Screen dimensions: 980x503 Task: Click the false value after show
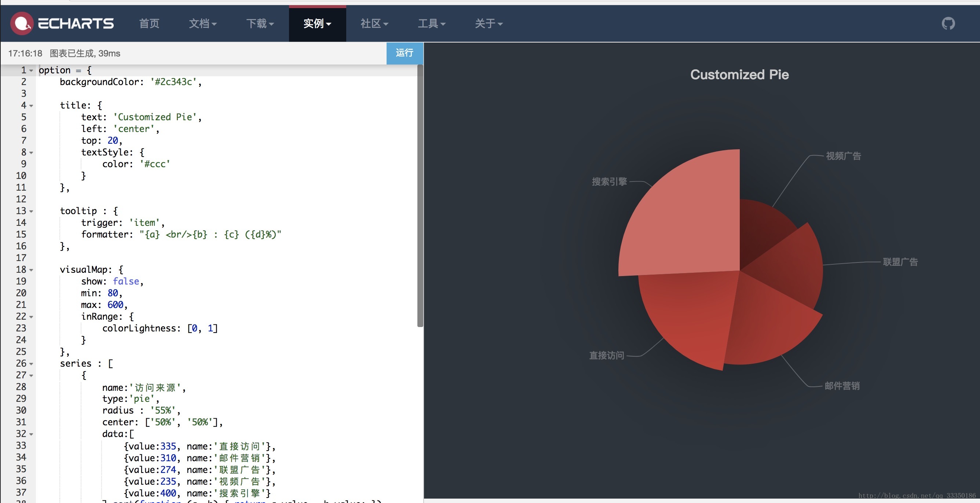point(126,281)
